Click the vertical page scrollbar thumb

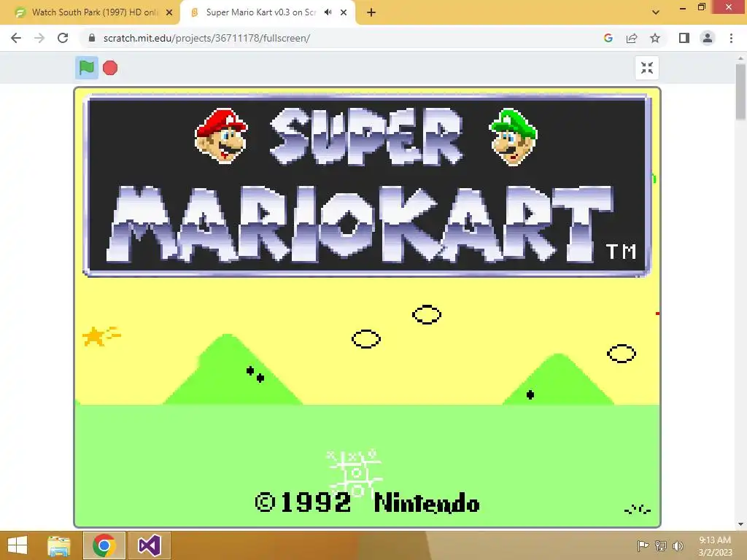(x=740, y=92)
